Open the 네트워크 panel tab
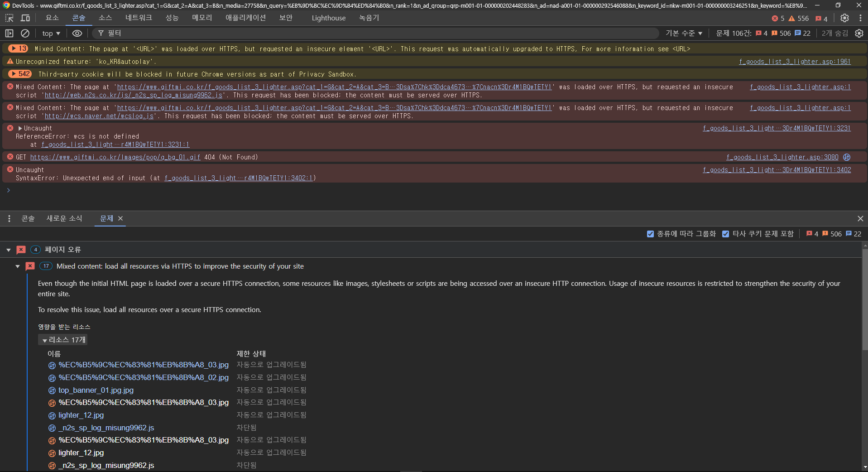The width and height of the screenshot is (868, 472). (x=139, y=18)
